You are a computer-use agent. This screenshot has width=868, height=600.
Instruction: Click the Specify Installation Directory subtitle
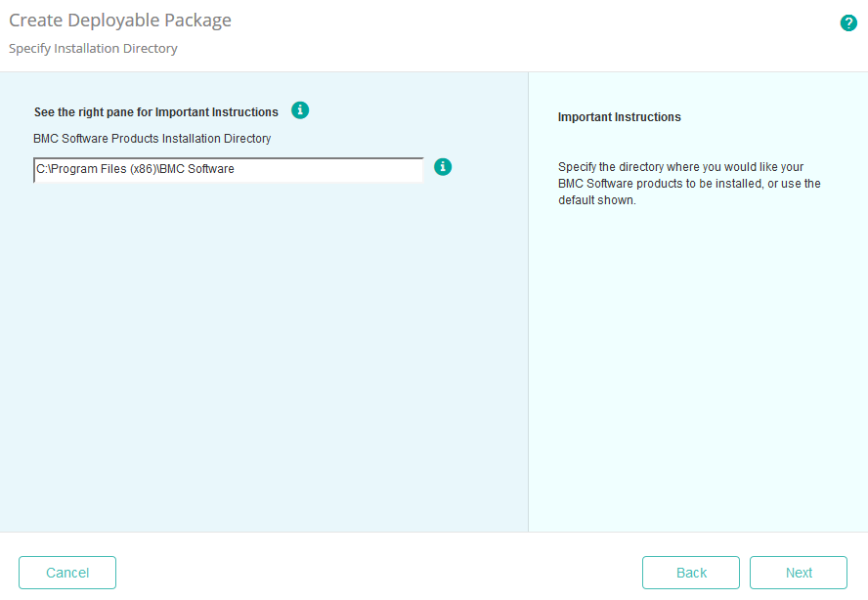tap(93, 48)
